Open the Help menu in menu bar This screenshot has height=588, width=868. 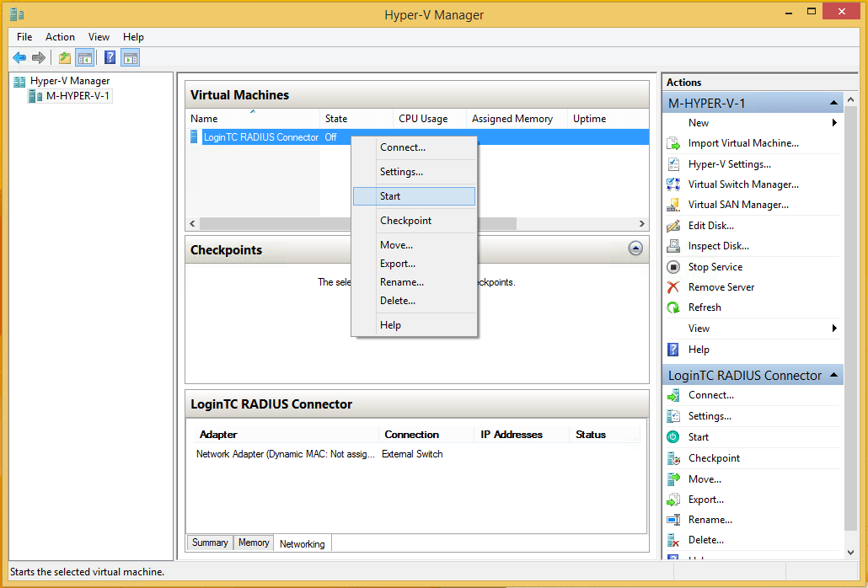pos(133,37)
